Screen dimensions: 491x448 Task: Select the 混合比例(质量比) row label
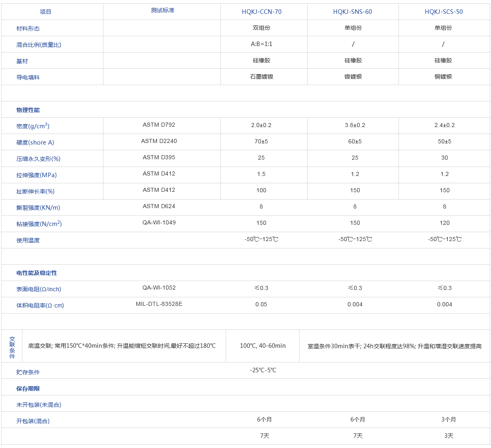pos(39,45)
